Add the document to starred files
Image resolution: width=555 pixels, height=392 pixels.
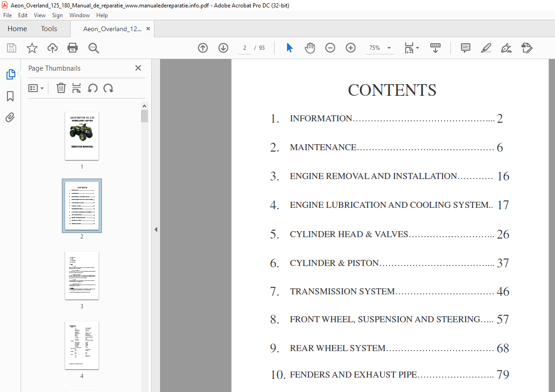[x=32, y=48]
